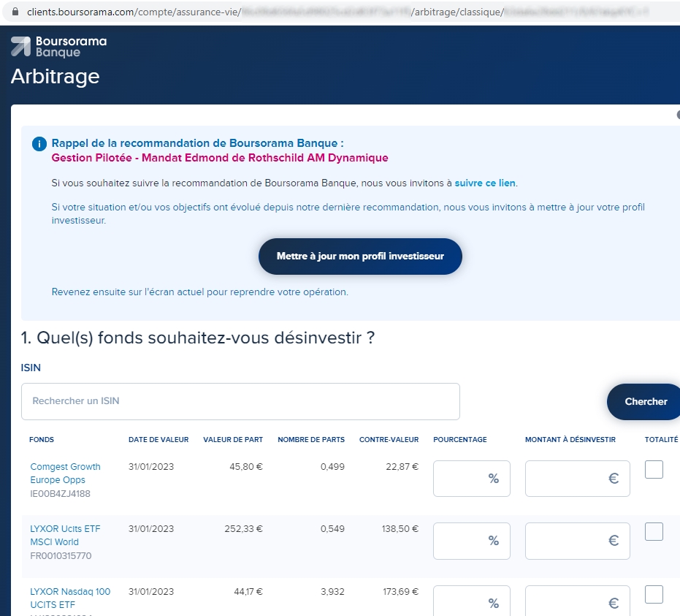Click the Boursorama Banque logo
Viewport: 680px width, 616px height.
(58, 46)
